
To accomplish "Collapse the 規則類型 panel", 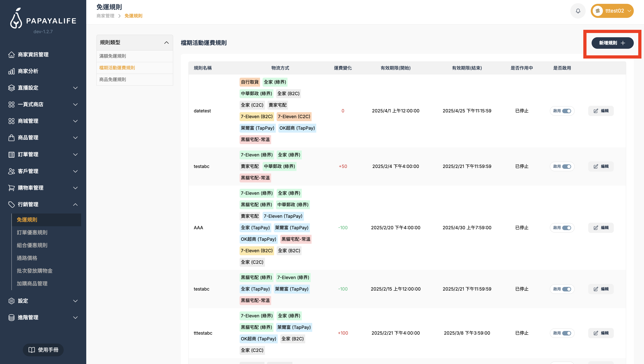I will point(167,43).
